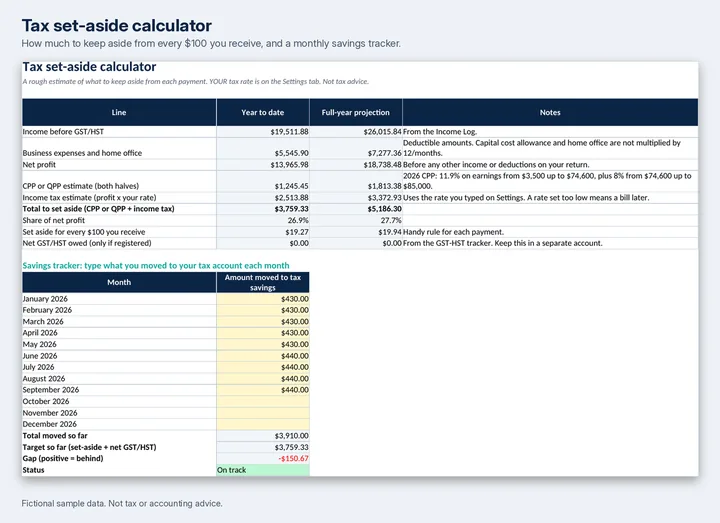Click the red gap value -$150.67

[293, 458]
